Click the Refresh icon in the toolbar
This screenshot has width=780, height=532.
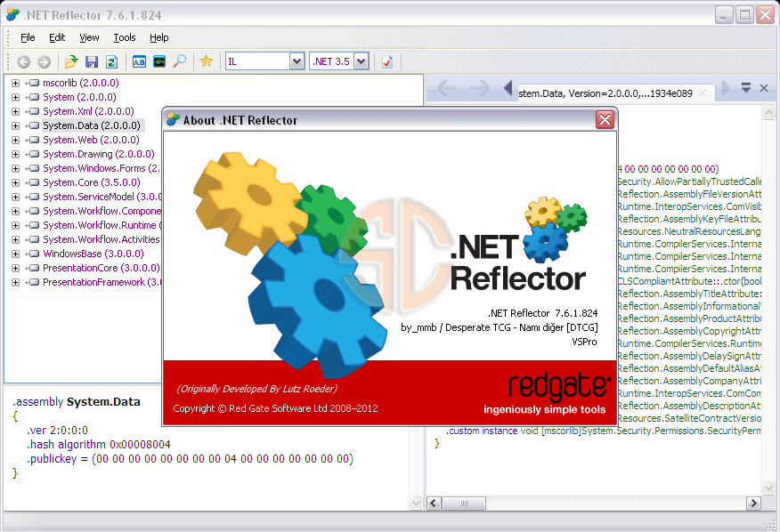point(111,61)
